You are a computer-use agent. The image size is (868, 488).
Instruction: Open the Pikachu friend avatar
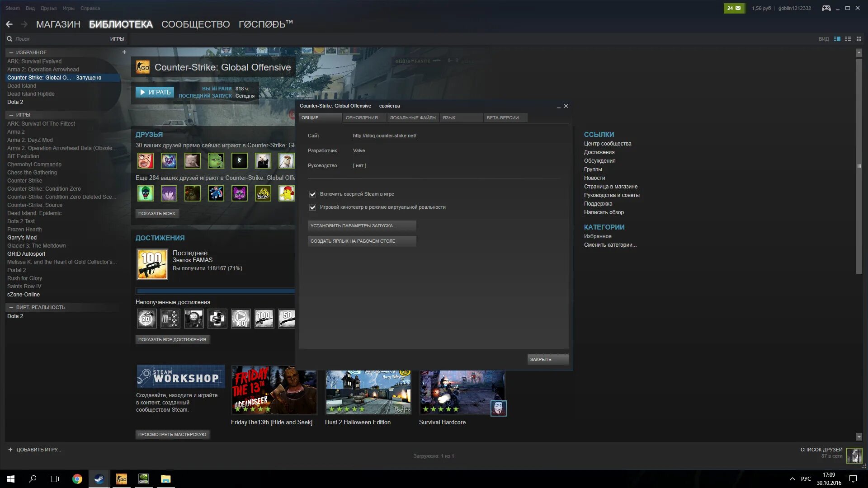287,193
